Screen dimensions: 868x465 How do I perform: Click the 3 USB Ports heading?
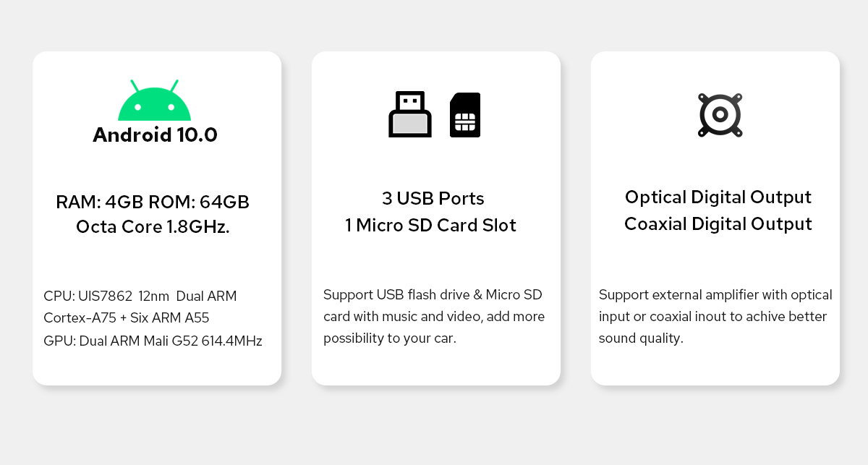(x=433, y=198)
